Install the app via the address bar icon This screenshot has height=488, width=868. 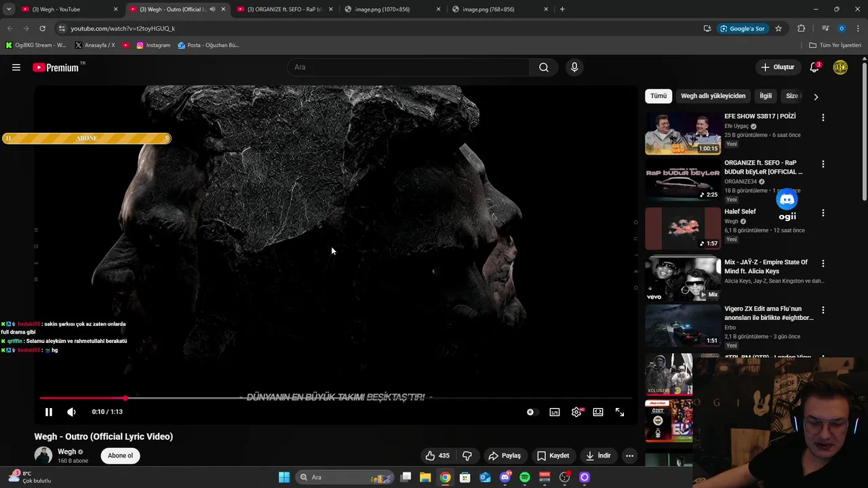coord(707,28)
